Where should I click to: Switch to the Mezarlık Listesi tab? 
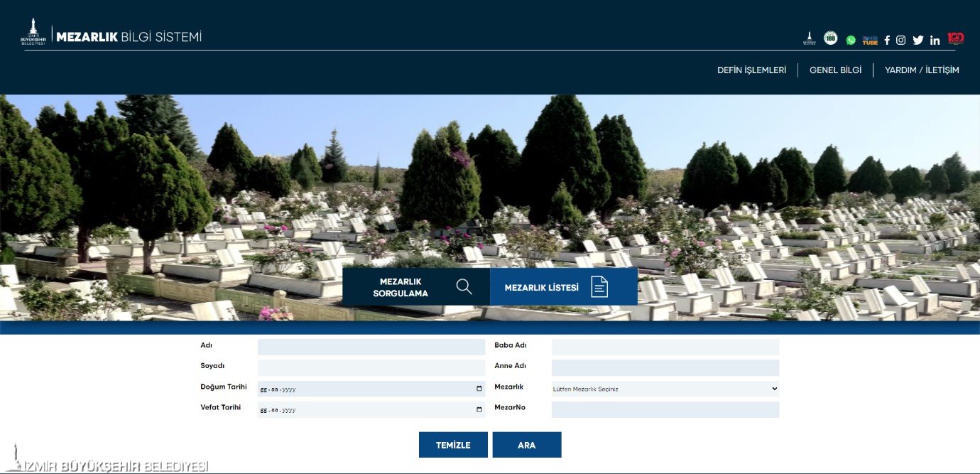point(563,287)
